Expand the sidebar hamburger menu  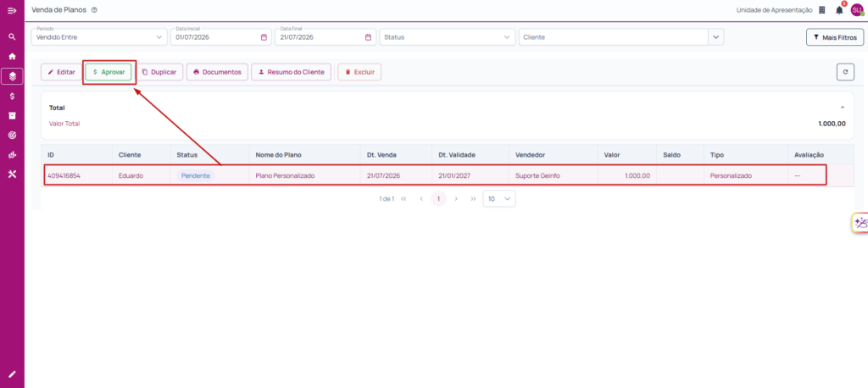pyautogui.click(x=12, y=10)
